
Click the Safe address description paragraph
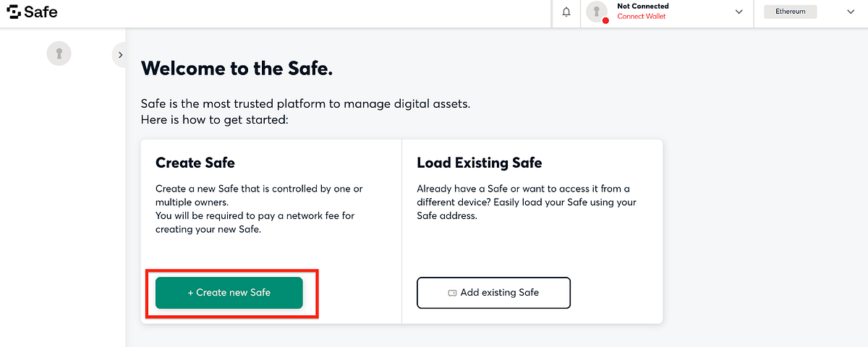point(527,202)
